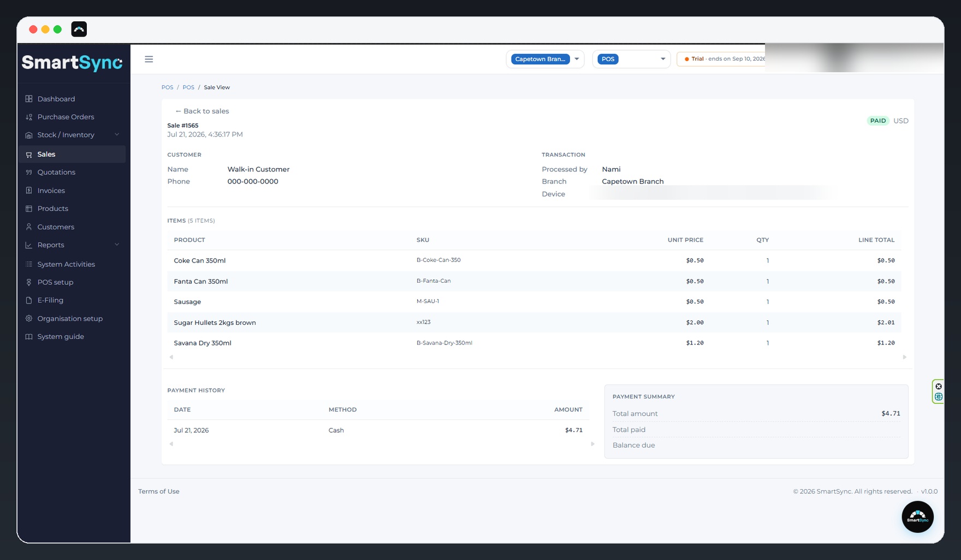Click the E-Filing file icon
The width and height of the screenshot is (961, 560).
[x=29, y=300]
